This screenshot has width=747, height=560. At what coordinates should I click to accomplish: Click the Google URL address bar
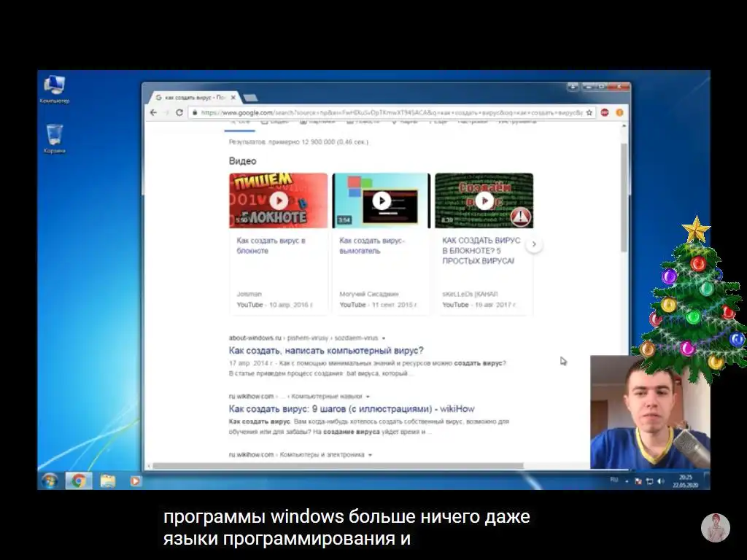391,113
